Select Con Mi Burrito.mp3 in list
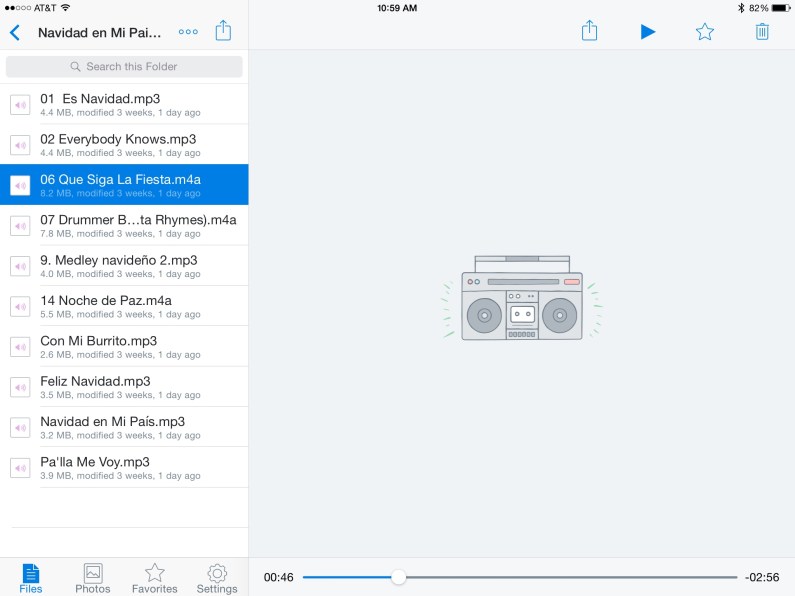The width and height of the screenshot is (795, 596). click(124, 346)
